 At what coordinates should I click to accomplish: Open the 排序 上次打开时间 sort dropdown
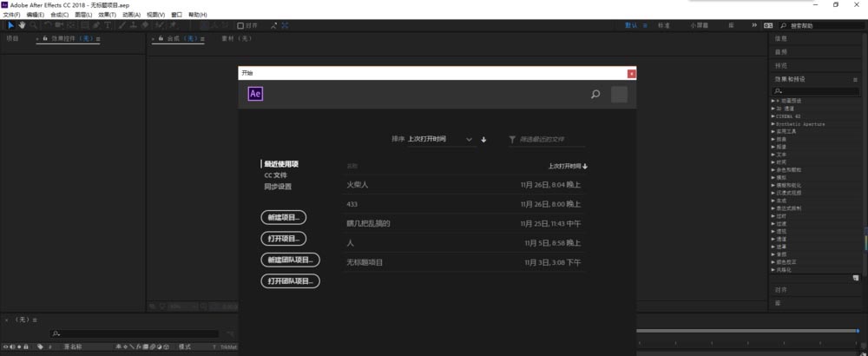tap(443, 139)
